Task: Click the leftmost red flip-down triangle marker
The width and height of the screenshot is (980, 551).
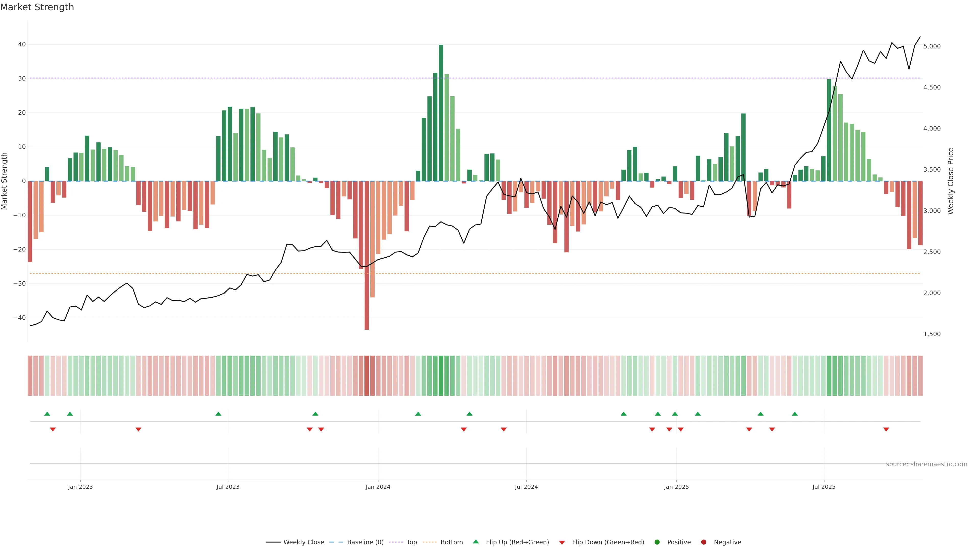Action: click(x=53, y=429)
